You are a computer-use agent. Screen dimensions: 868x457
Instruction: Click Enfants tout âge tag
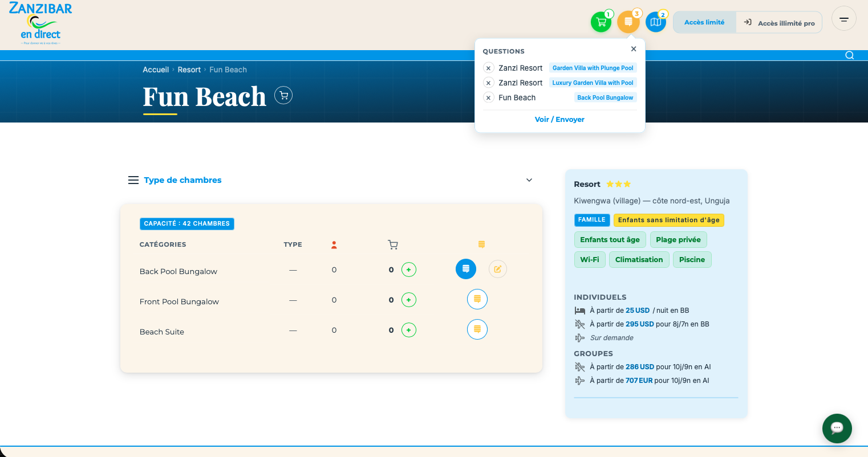click(610, 239)
